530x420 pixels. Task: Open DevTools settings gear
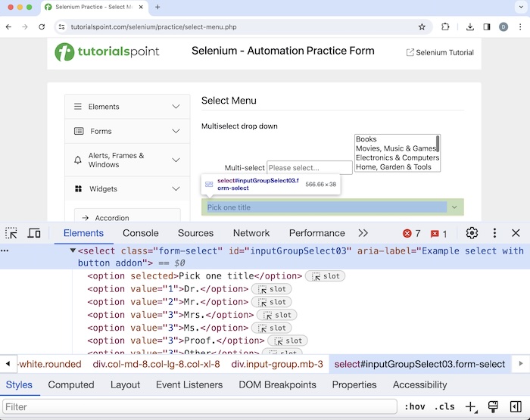click(x=472, y=233)
